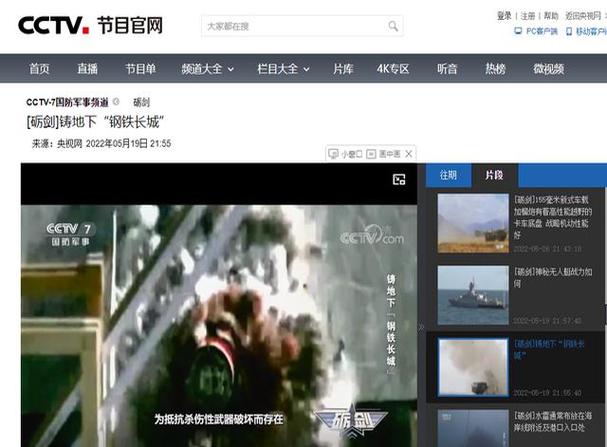Click the icon next to CCTV-7国防军事频道

click(116, 102)
